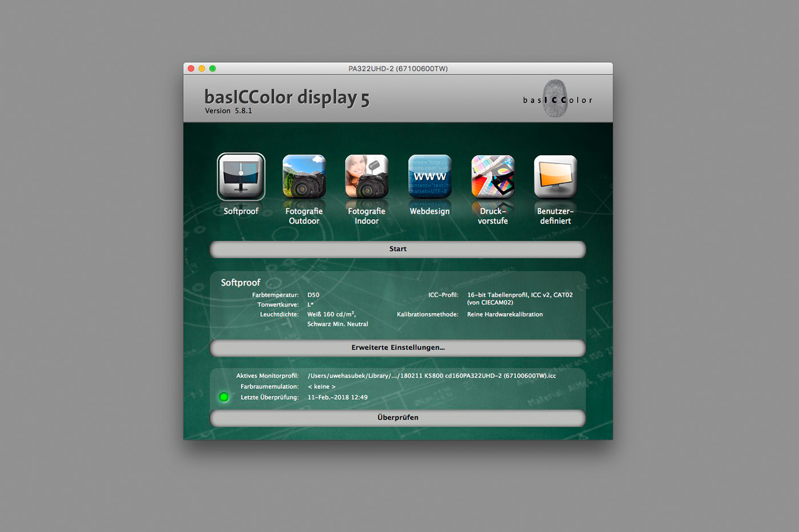
Task: Open the Benutzerdefiniert monitor preset icon
Action: point(555,177)
